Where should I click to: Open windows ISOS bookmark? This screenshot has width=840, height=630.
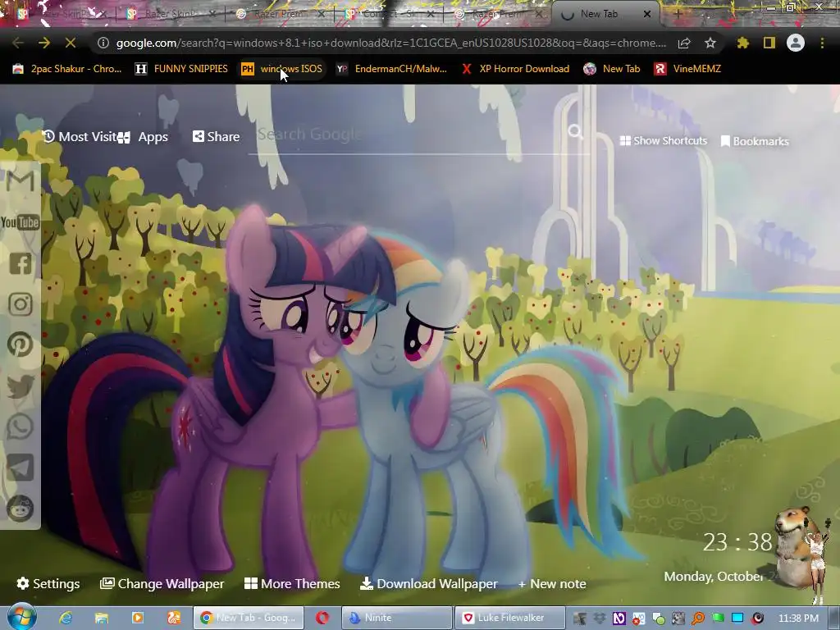click(x=282, y=69)
